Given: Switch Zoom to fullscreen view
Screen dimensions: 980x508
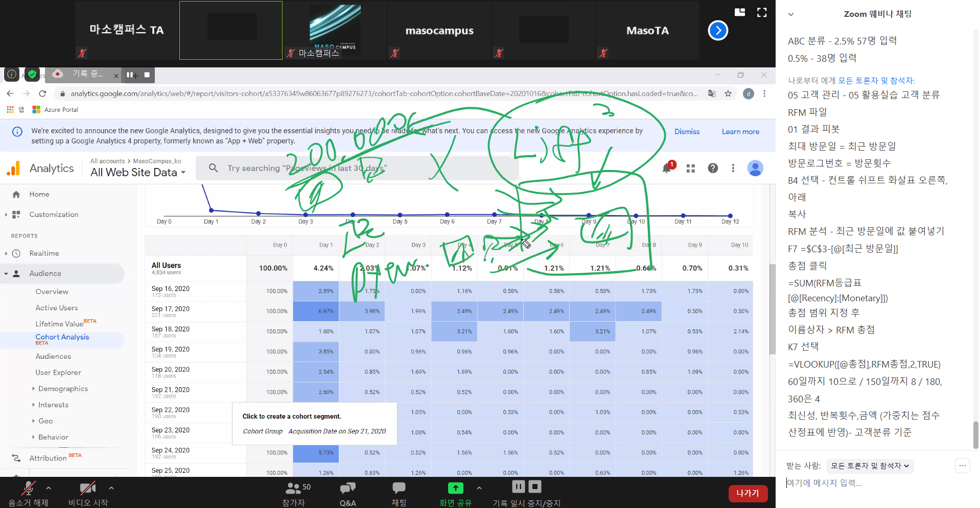Looking at the screenshot, I should 762,13.
